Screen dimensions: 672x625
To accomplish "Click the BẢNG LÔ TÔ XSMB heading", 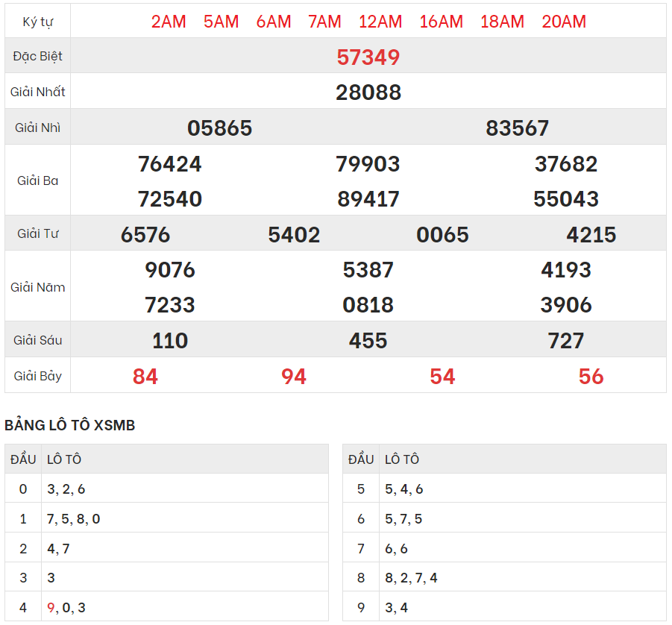I will pos(70,425).
